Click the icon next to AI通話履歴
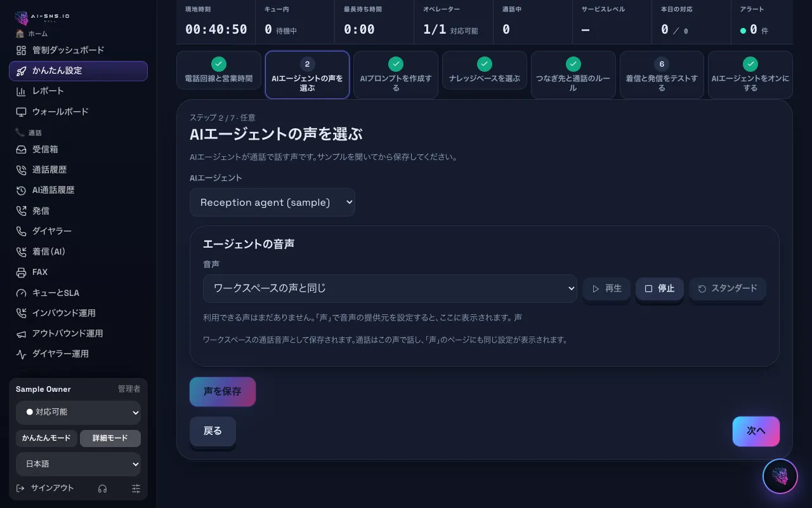812x508 pixels. pyautogui.click(x=22, y=190)
